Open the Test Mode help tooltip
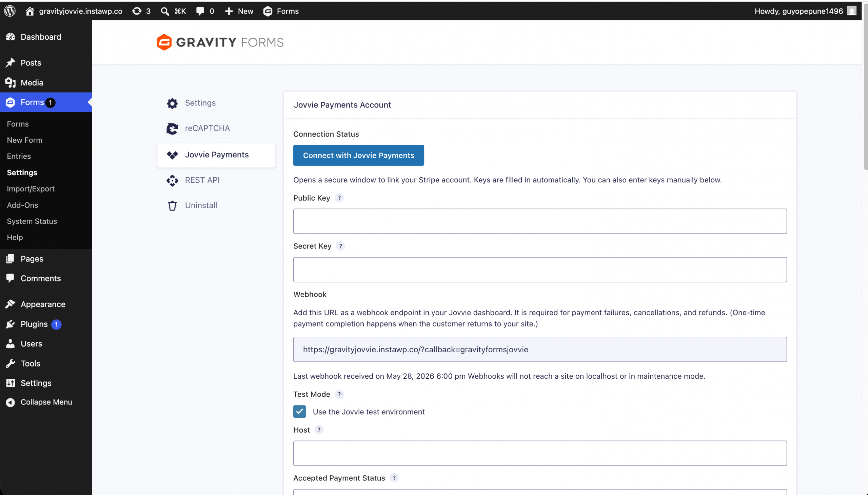The image size is (868, 495). (339, 394)
